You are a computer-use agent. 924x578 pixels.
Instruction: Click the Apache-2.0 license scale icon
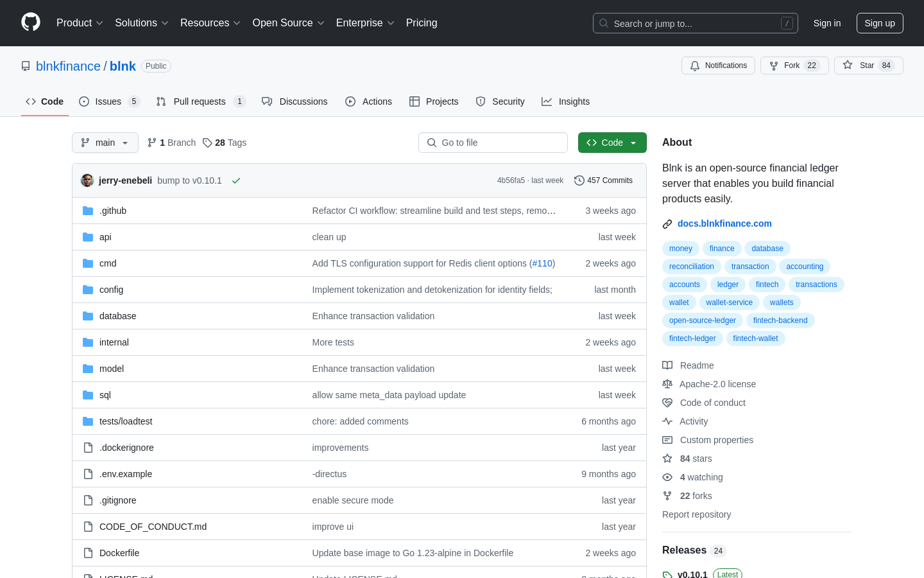tap(667, 384)
